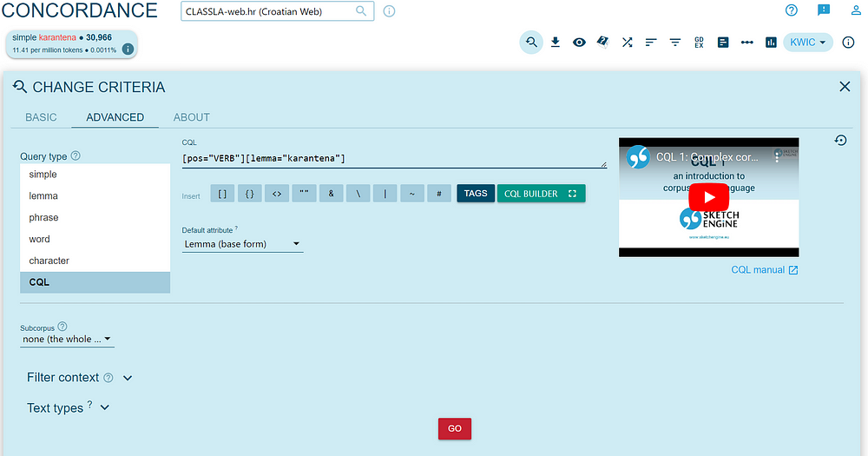The height and width of the screenshot is (456, 868).
Task: Click Filter context help icon
Action: [108, 378]
